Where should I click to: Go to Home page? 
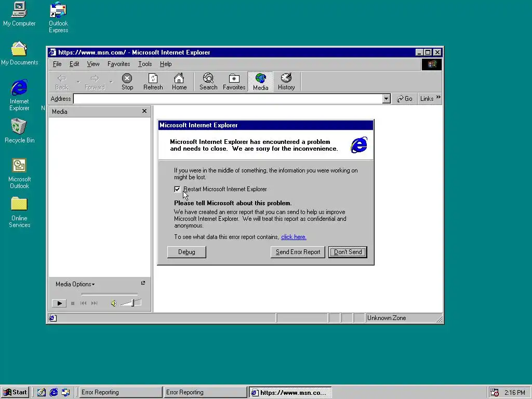tap(179, 82)
